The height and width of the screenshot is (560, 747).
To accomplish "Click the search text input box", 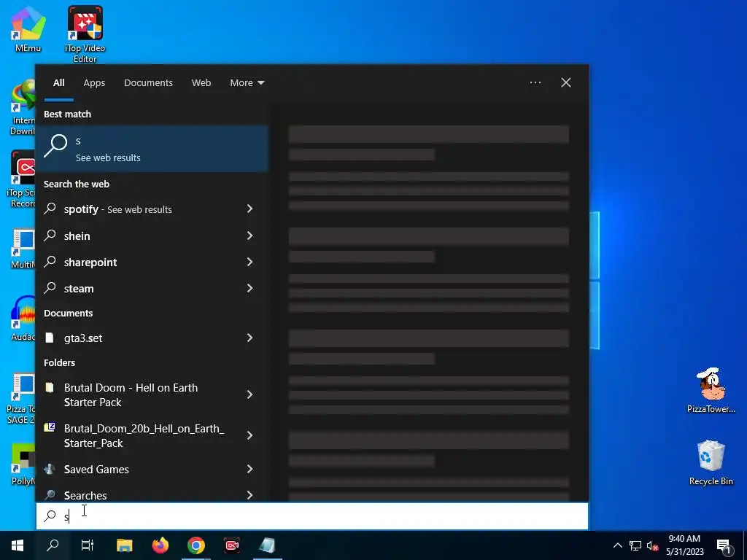I will pos(312,516).
